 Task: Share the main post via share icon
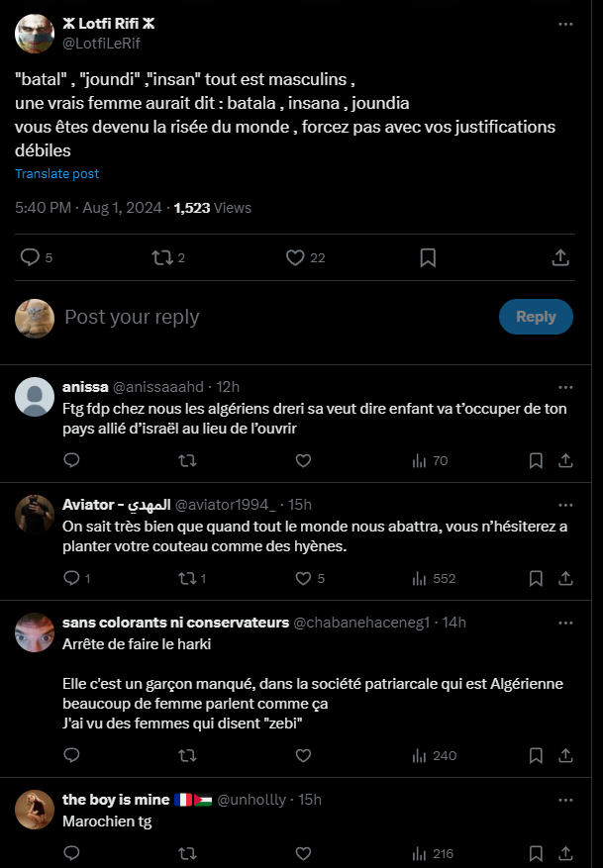coord(559,257)
